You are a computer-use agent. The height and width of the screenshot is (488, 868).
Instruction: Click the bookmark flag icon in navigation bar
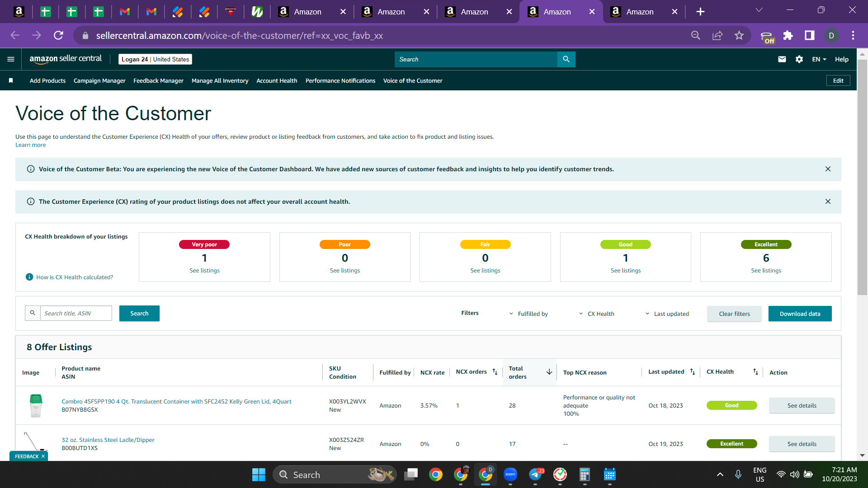[11, 80]
